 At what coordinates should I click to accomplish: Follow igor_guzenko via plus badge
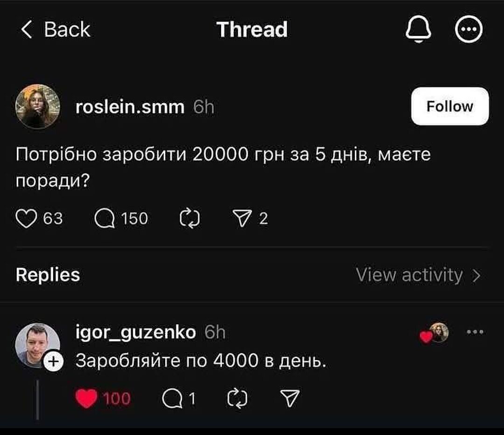tap(53, 360)
